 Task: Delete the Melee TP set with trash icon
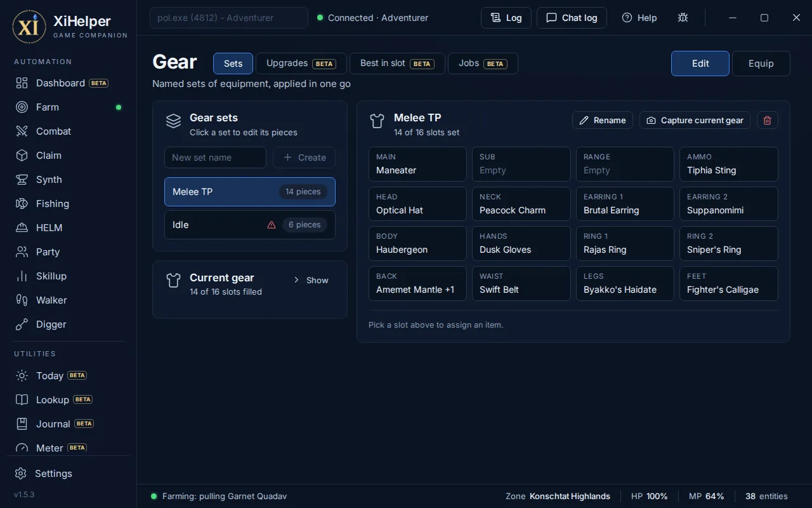768,120
